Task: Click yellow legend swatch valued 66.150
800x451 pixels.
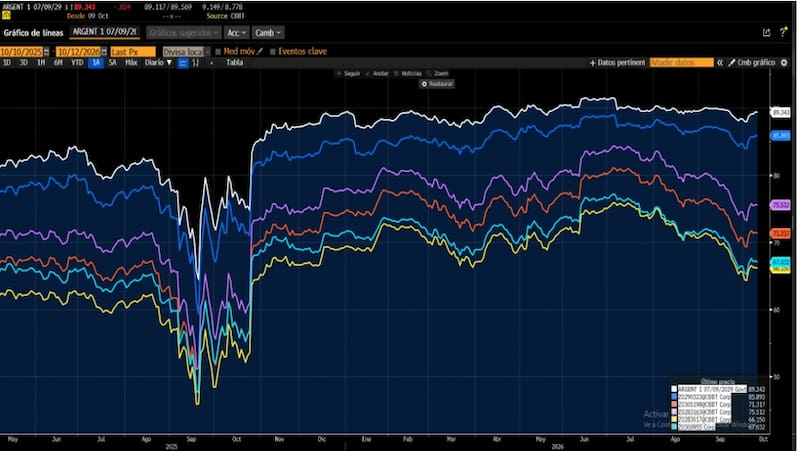Action: (x=674, y=419)
